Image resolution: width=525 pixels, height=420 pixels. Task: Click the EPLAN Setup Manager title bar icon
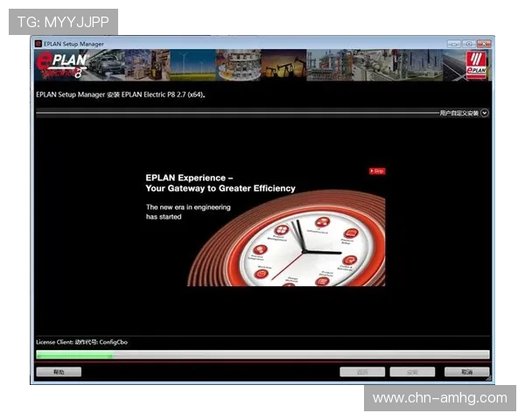click(38, 43)
